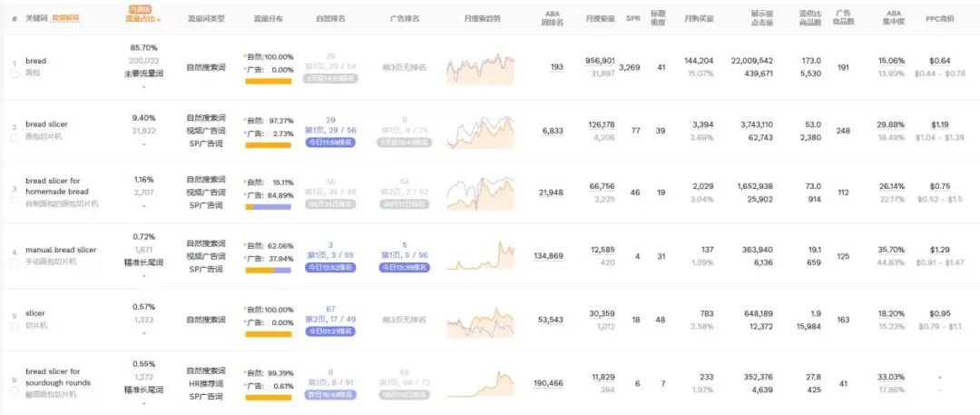Open the search trend chart for slicer
The height and width of the screenshot is (415, 980).
(480, 321)
